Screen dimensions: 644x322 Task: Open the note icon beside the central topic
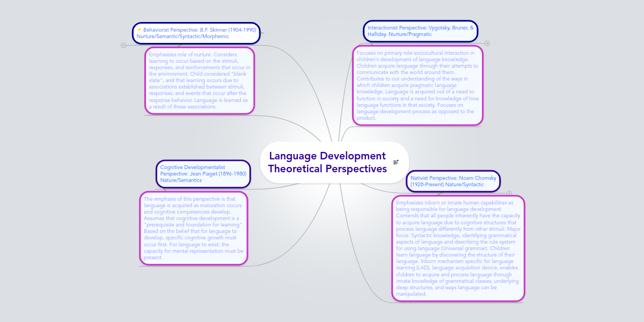tap(396, 162)
